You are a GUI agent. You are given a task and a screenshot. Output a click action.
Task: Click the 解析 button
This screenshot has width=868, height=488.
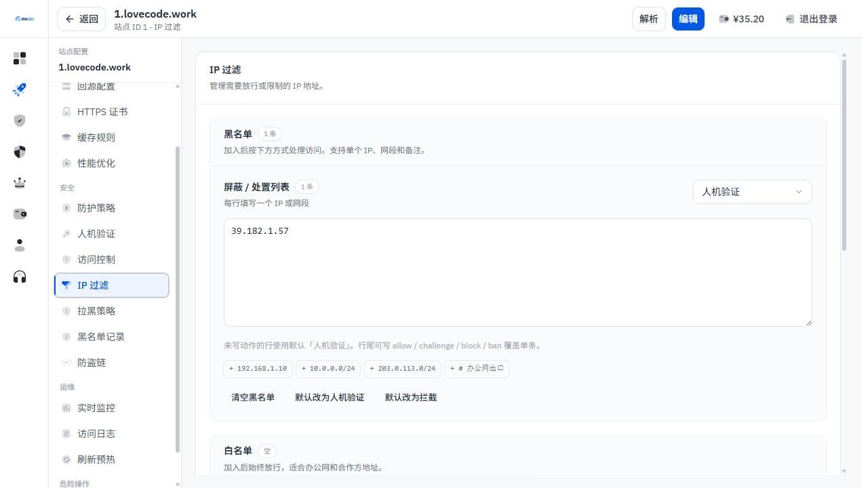pos(649,19)
